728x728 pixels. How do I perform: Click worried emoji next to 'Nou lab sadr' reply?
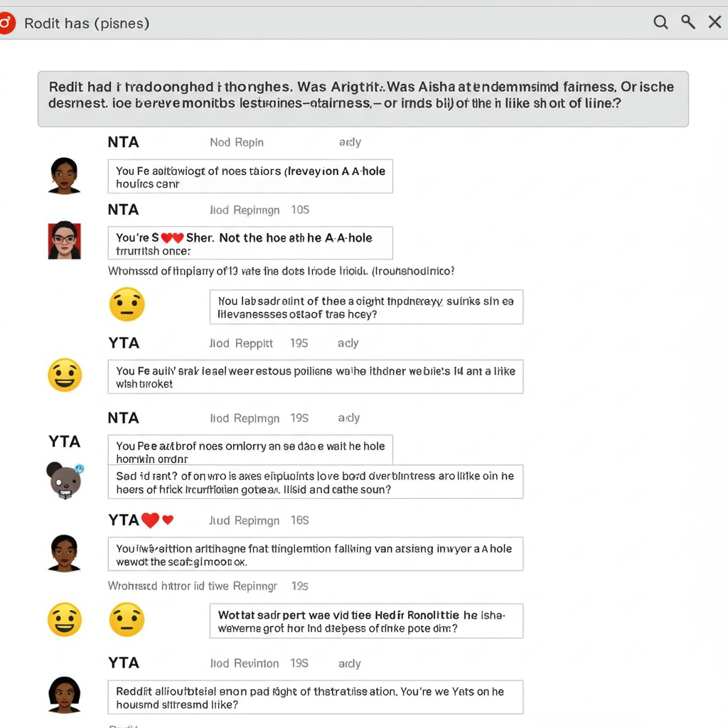click(127, 304)
